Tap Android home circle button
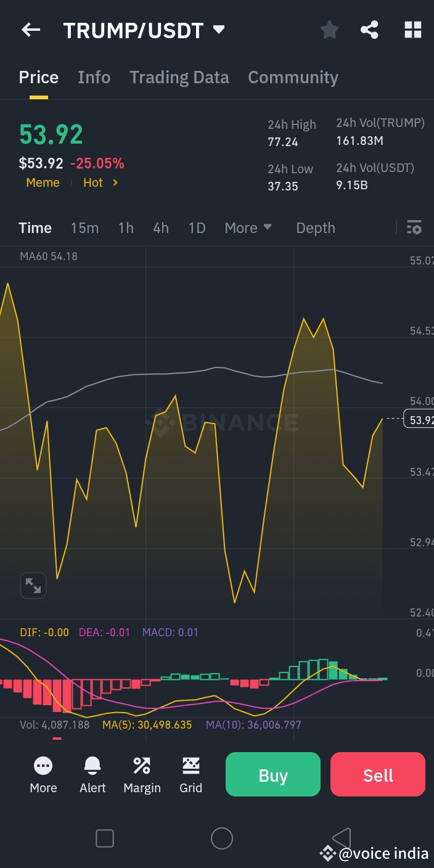 [x=222, y=838]
